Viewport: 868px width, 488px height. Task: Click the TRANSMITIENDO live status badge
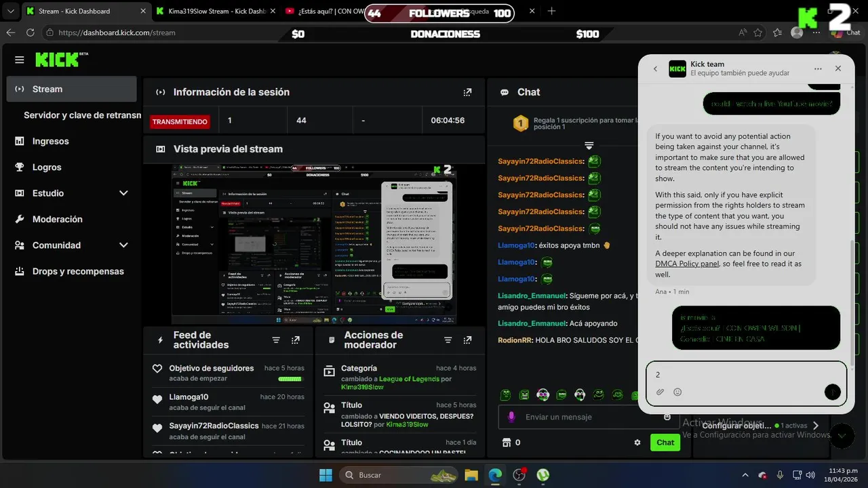point(180,122)
